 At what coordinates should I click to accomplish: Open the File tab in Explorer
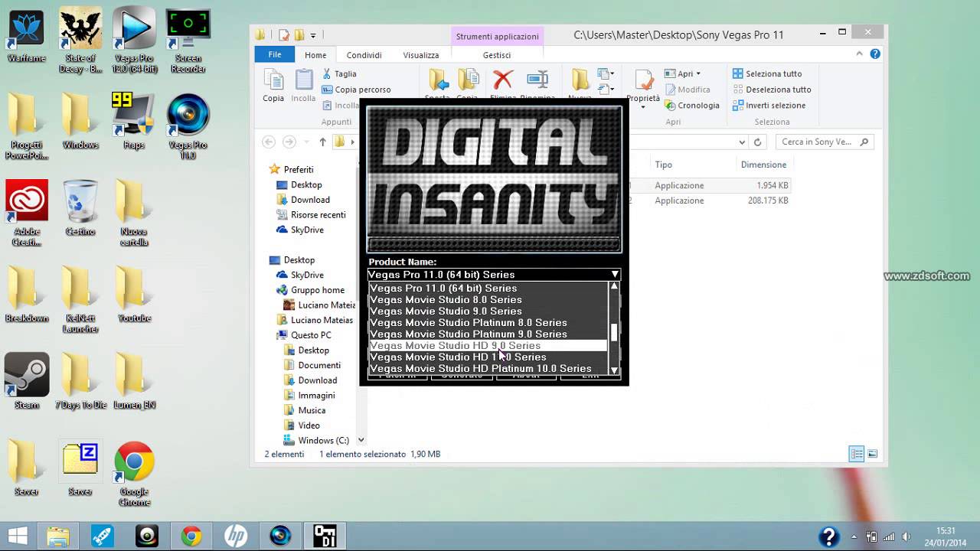pyautogui.click(x=275, y=54)
